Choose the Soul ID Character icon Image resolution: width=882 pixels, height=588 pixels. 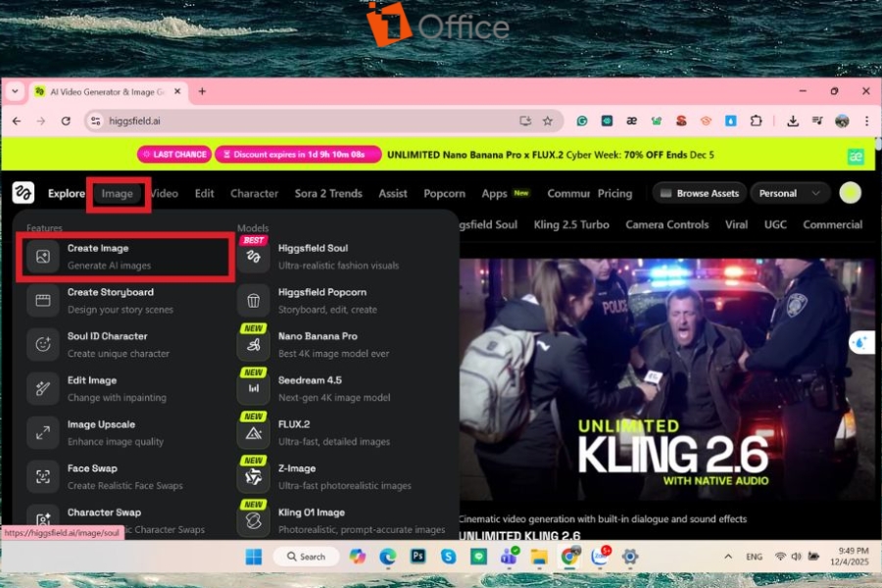click(x=43, y=344)
